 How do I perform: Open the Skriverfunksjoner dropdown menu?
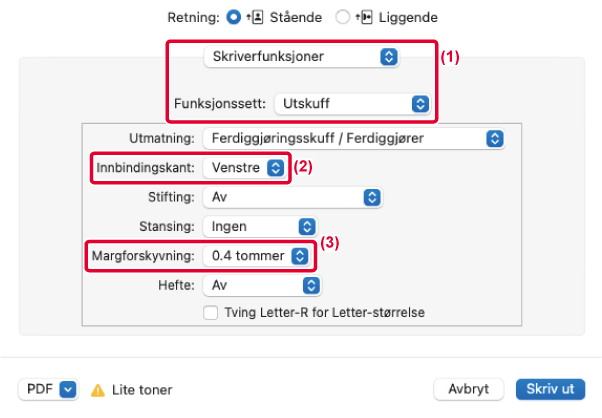point(301,57)
